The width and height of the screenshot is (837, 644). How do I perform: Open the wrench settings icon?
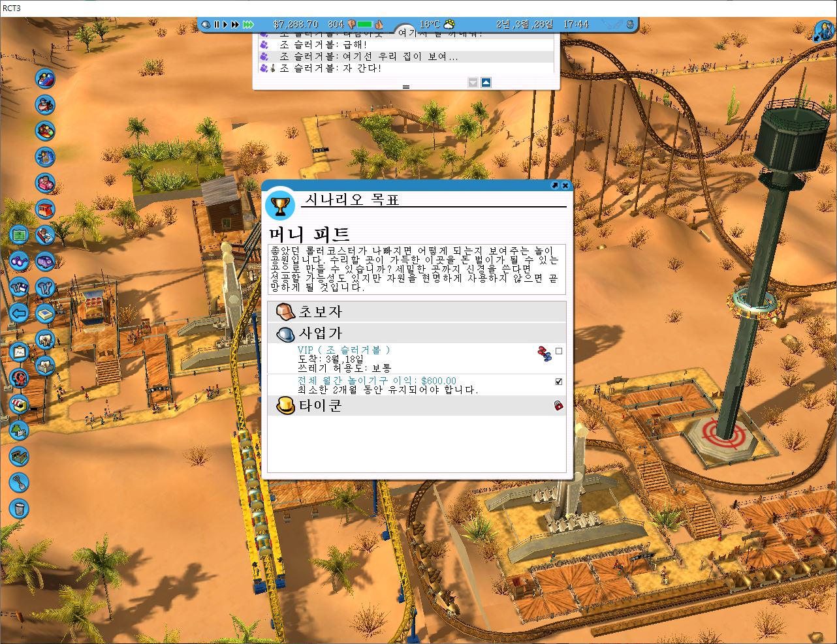click(44, 287)
